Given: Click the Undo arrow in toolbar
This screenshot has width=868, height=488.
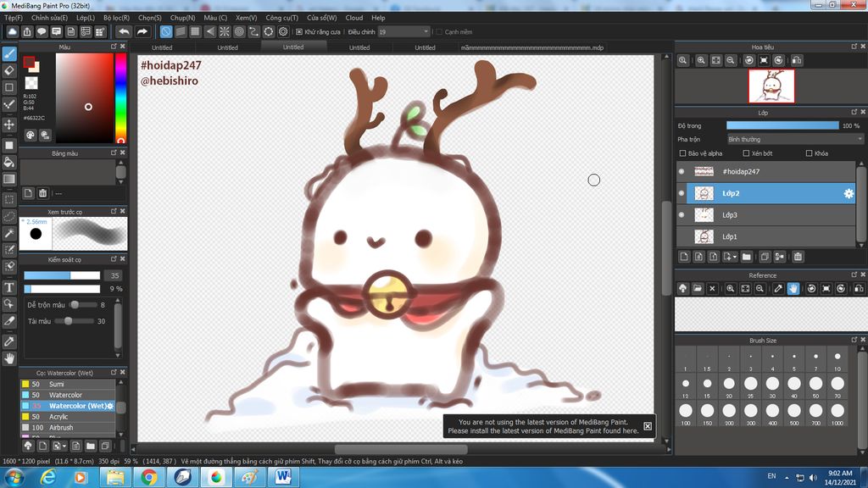Looking at the screenshot, I should 124,31.
